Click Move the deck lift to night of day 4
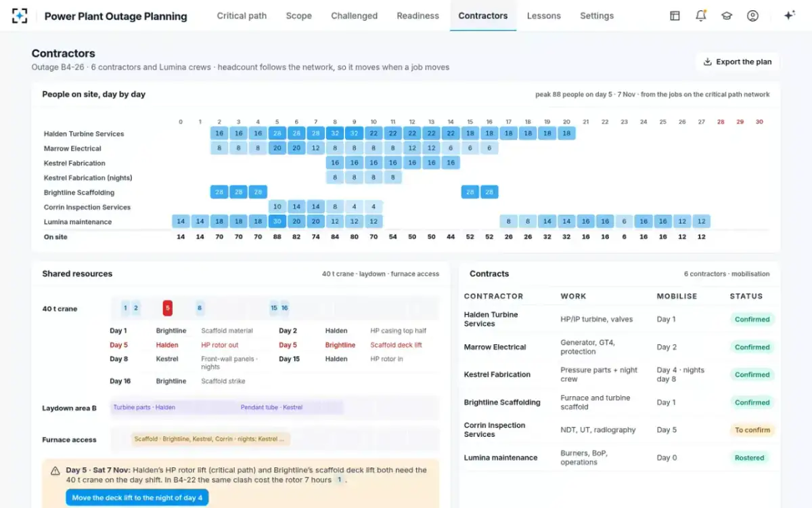This screenshot has height=508, width=812. point(137,498)
